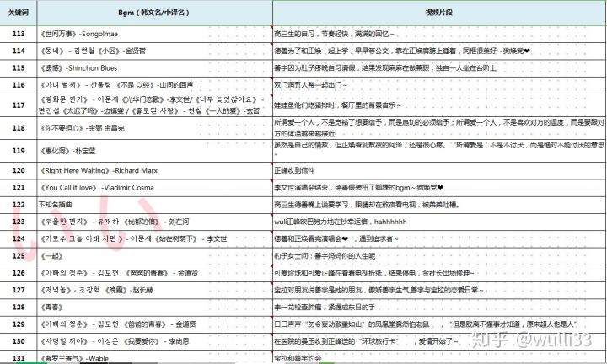Select the "《小区》-金贤哲" Bgm cell
Screen dimensions: 607x364
coord(154,51)
